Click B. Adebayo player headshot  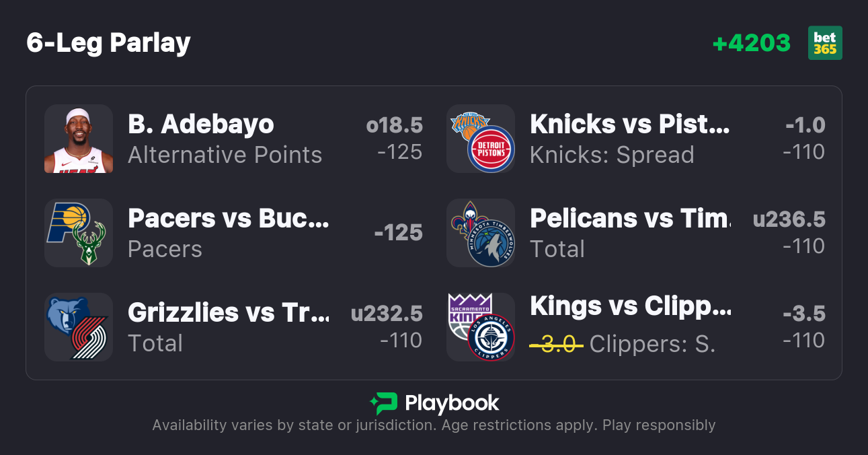click(x=79, y=139)
